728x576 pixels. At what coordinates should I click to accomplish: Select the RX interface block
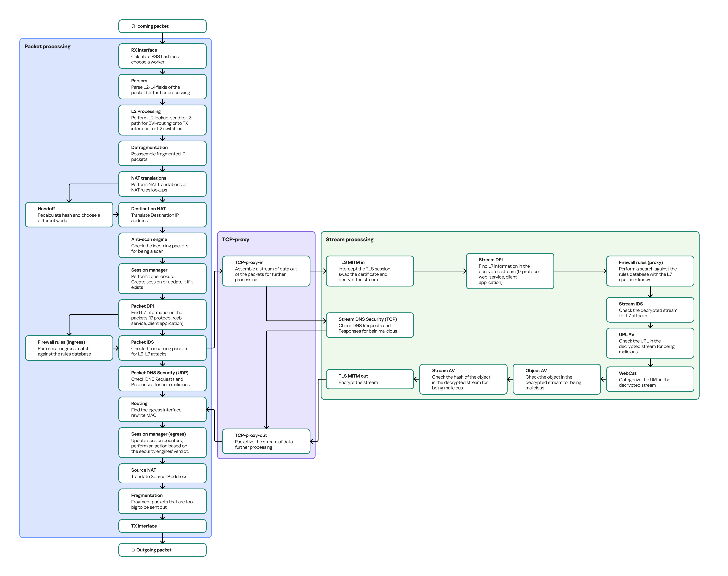pyautogui.click(x=162, y=56)
